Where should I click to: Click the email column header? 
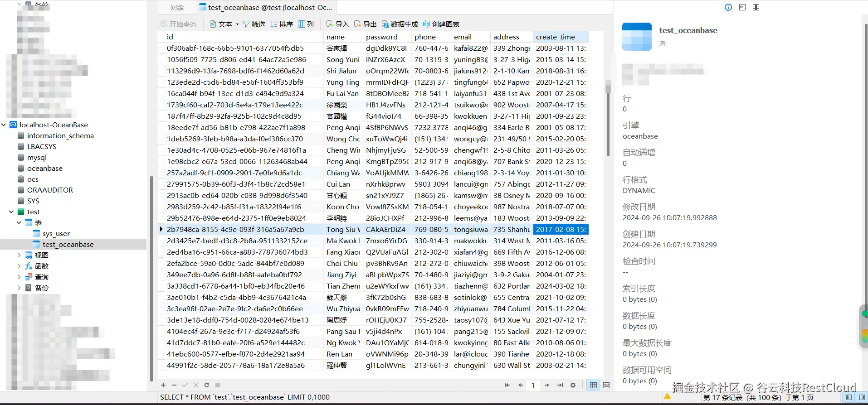471,37
